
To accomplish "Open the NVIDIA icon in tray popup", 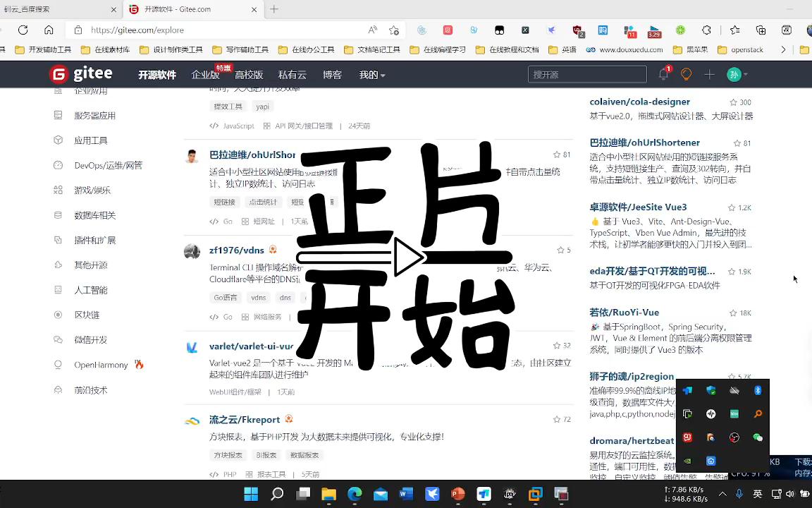I will pos(687,461).
